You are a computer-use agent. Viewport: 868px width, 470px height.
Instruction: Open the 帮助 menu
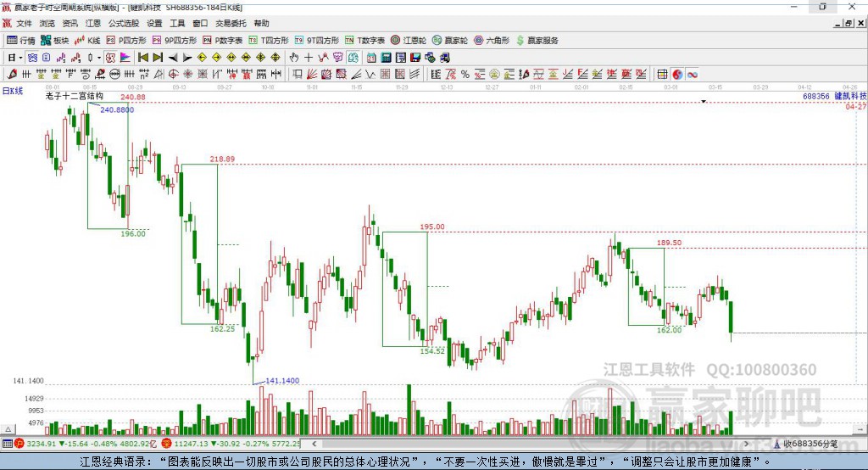tap(261, 23)
